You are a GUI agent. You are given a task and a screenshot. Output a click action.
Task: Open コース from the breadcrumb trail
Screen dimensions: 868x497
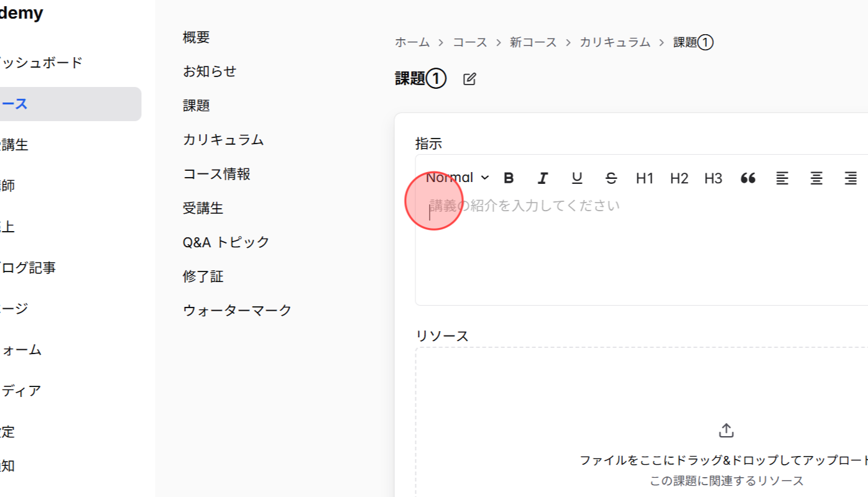470,42
